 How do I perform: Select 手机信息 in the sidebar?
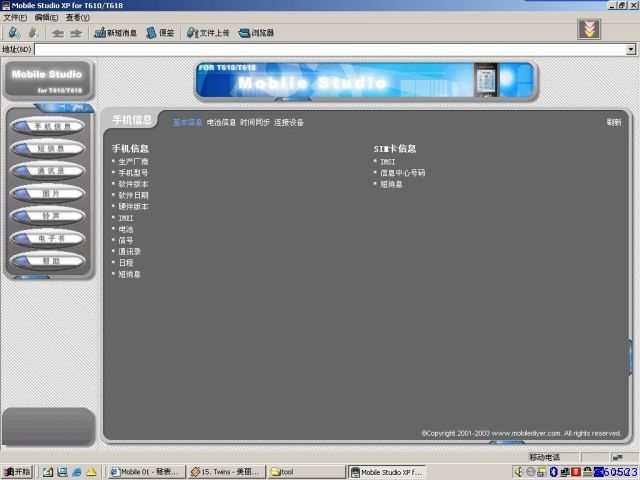pos(48,126)
